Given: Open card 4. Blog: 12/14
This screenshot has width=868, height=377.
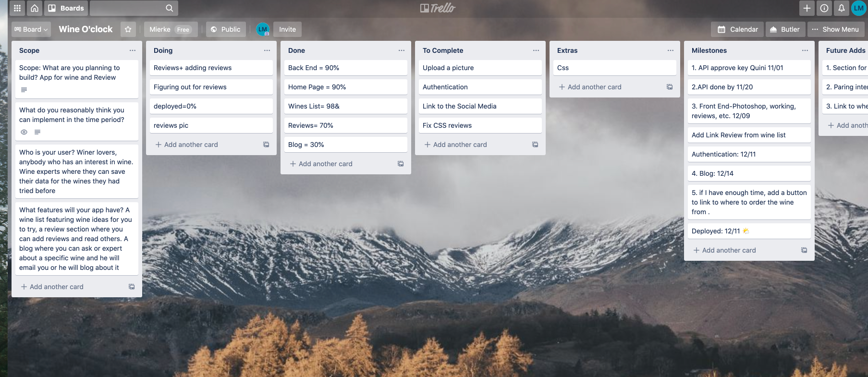Looking at the screenshot, I should 749,173.
